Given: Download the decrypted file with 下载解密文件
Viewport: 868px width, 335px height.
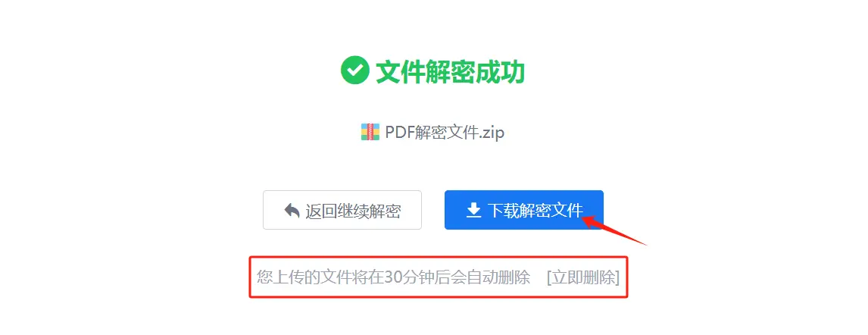Looking at the screenshot, I should pos(523,210).
